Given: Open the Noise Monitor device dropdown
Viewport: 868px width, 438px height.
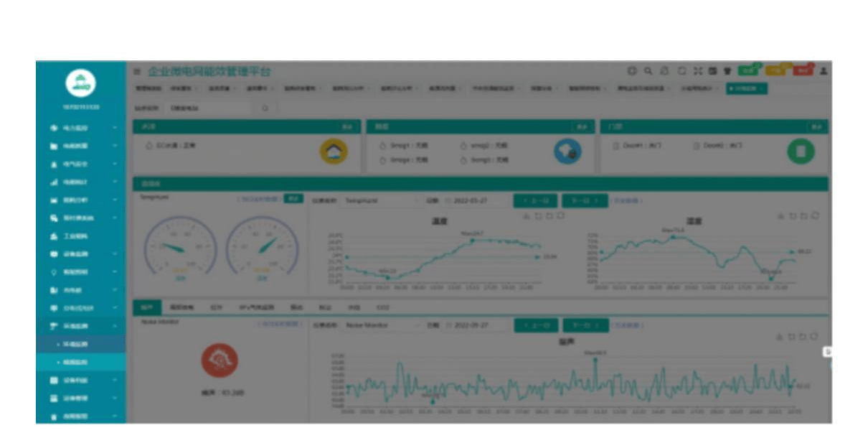Looking at the screenshot, I should coord(380,325).
